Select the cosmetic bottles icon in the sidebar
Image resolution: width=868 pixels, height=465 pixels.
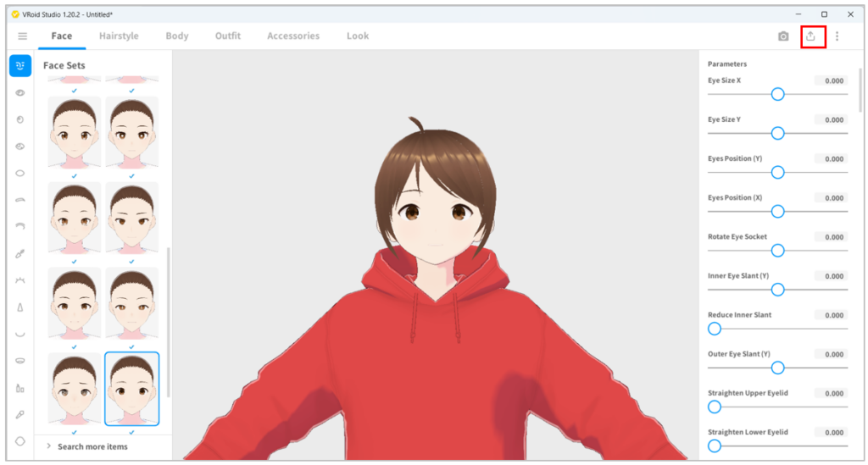click(20, 388)
